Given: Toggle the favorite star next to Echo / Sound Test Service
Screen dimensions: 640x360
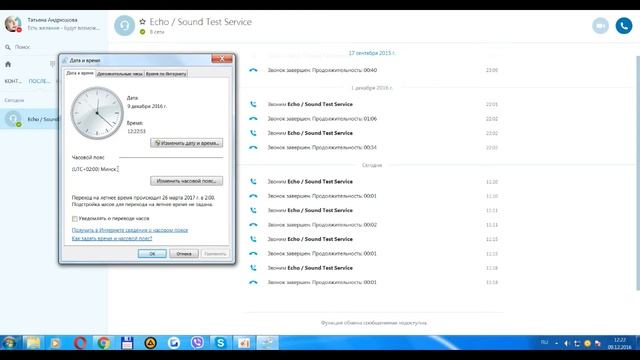Looking at the screenshot, I should (x=142, y=22).
